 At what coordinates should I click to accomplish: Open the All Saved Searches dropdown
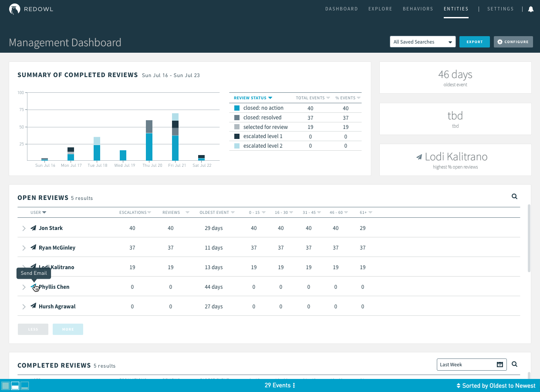pyautogui.click(x=422, y=41)
